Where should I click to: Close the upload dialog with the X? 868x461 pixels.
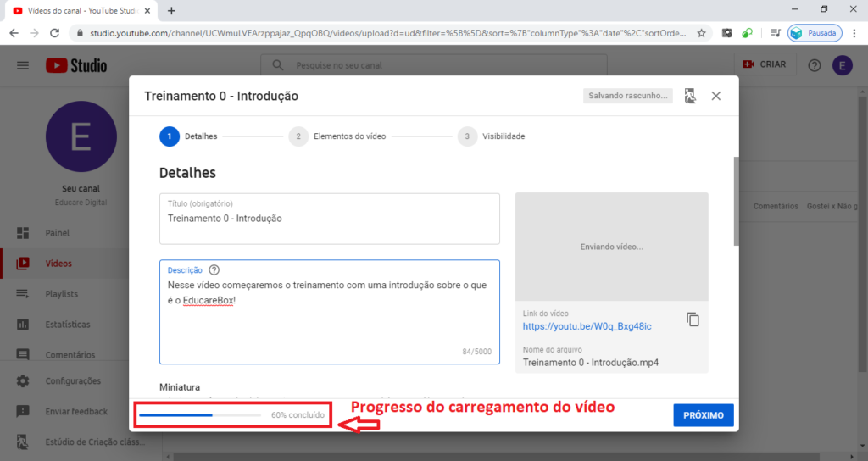[x=715, y=96]
